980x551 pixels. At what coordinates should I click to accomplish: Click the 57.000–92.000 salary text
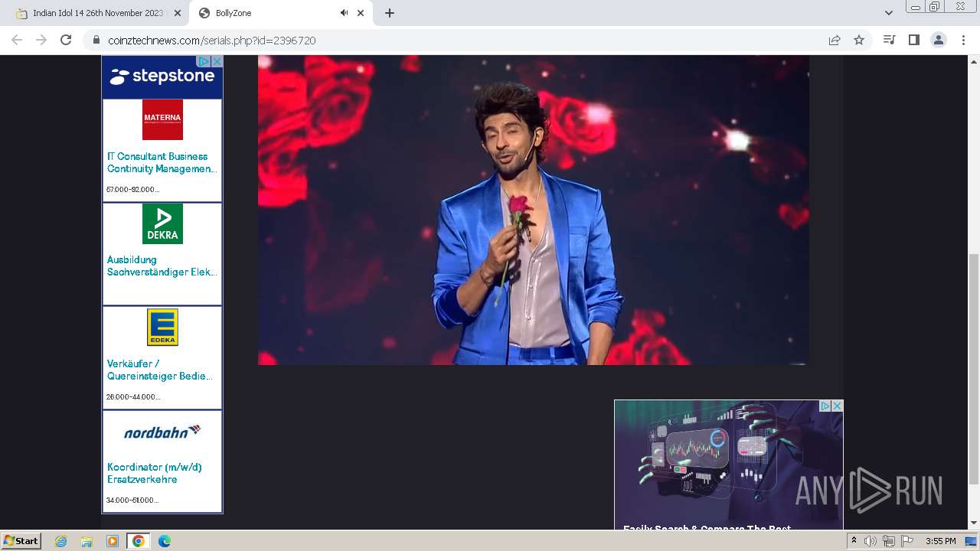click(132, 189)
